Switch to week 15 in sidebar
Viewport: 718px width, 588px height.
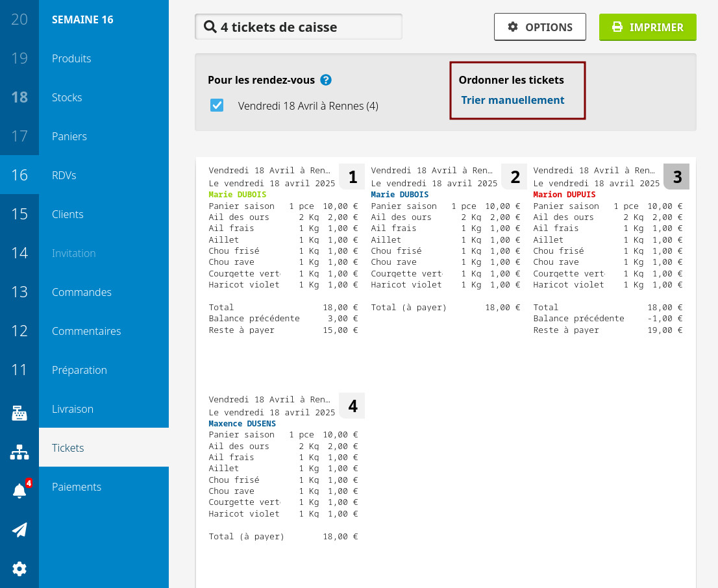pos(19,214)
